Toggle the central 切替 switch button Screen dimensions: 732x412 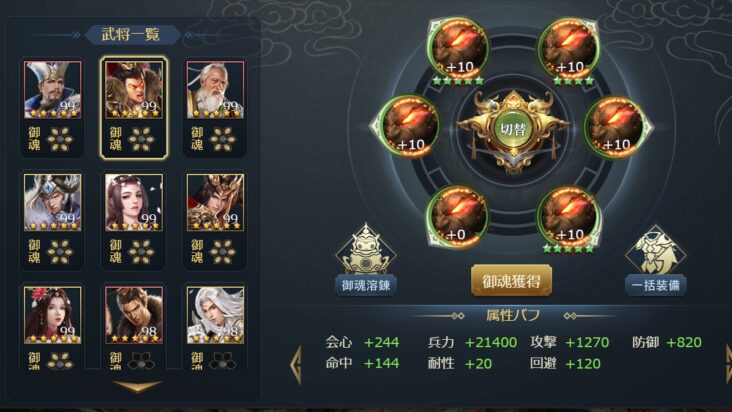(x=513, y=129)
